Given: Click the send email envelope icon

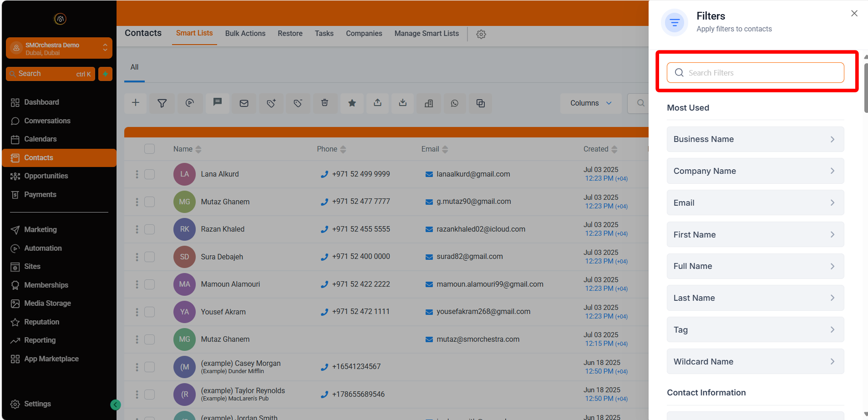Looking at the screenshot, I should pyautogui.click(x=244, y=103).
